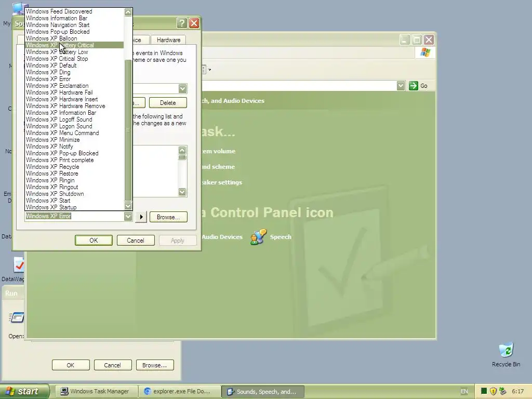The height and width of the screenshot is (399, 532).
Task: Cancel the Sounds dialog
Action: [x=136, y=240]
